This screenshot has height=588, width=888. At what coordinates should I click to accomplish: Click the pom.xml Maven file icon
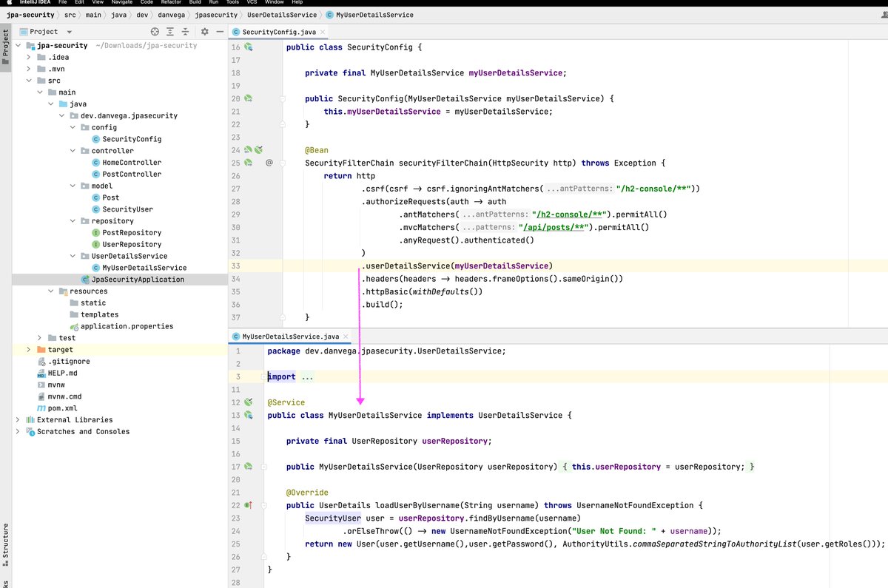[41, 408]
